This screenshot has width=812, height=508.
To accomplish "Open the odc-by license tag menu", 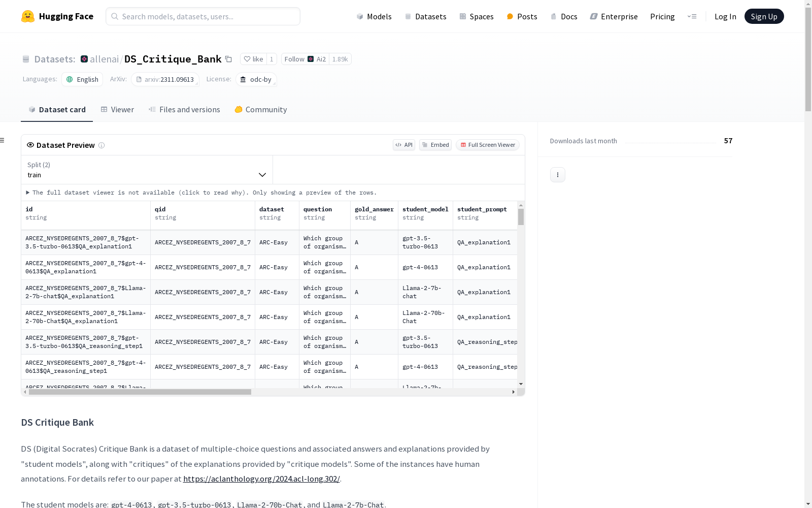I will [x=256, y=79].
